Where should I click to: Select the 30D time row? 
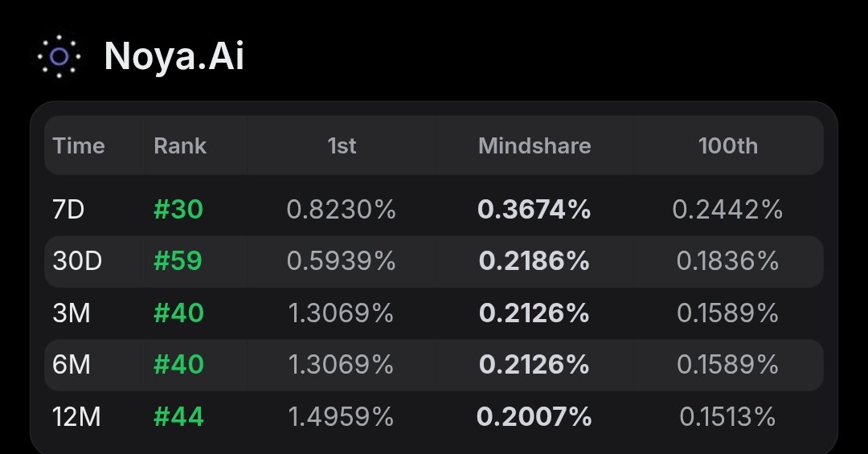tap(434, 261)
